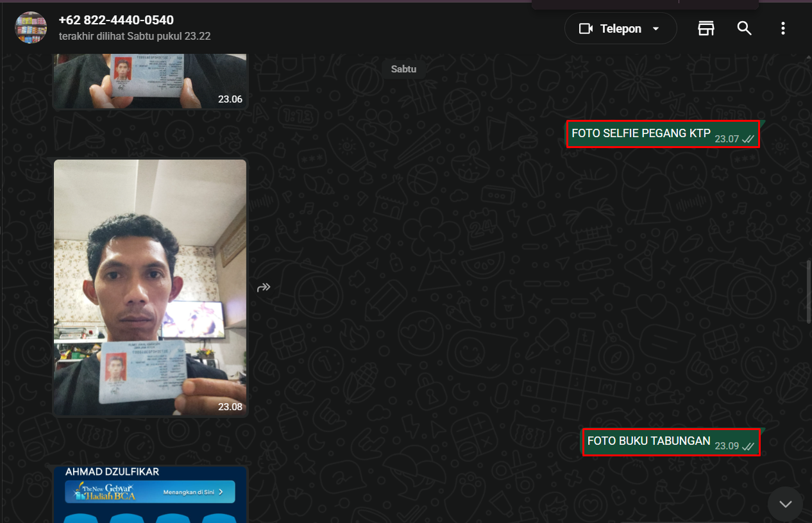
Task: Open the AHMAD DZULFIKAR BCA image
Action: coord(150,494)
